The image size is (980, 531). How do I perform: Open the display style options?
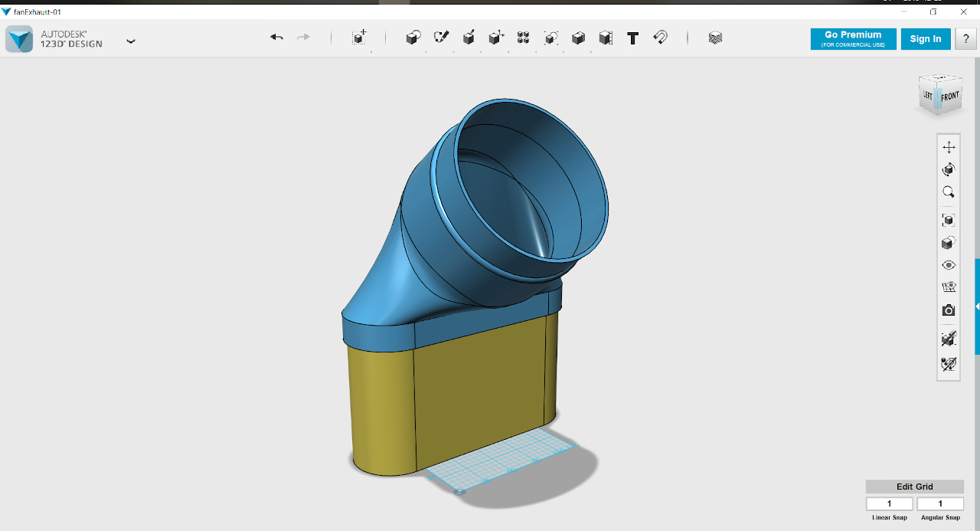click(x=949, y=243)
